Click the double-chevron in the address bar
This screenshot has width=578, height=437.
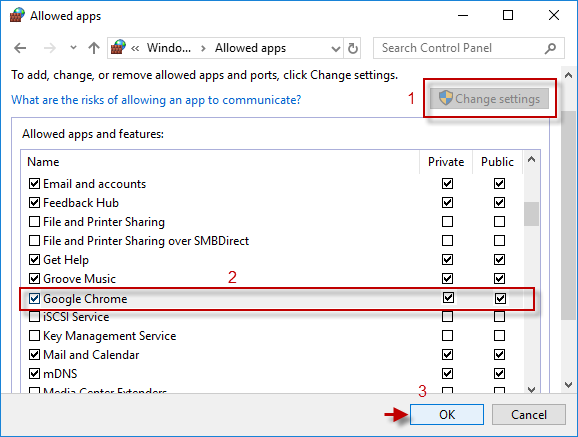135,48
